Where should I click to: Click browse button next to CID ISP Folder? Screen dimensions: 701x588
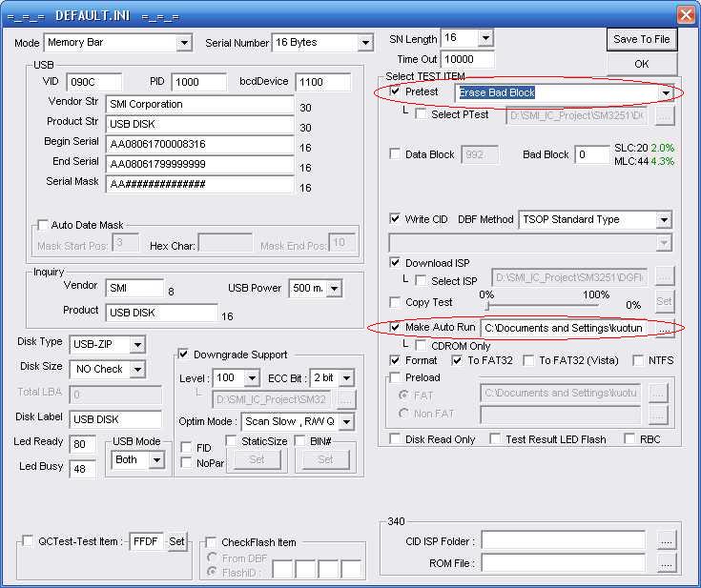click(667, 540)
